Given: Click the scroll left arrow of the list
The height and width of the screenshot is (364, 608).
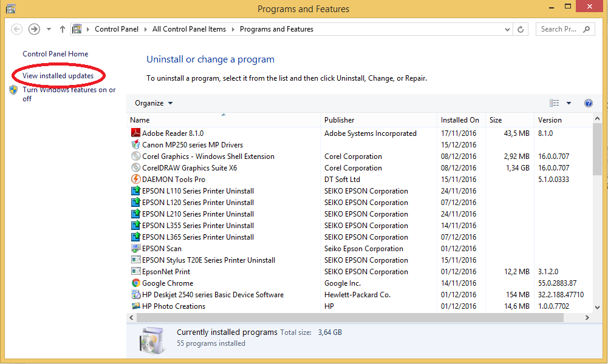Looking at the screenshot, I should (x=131, y=317).
